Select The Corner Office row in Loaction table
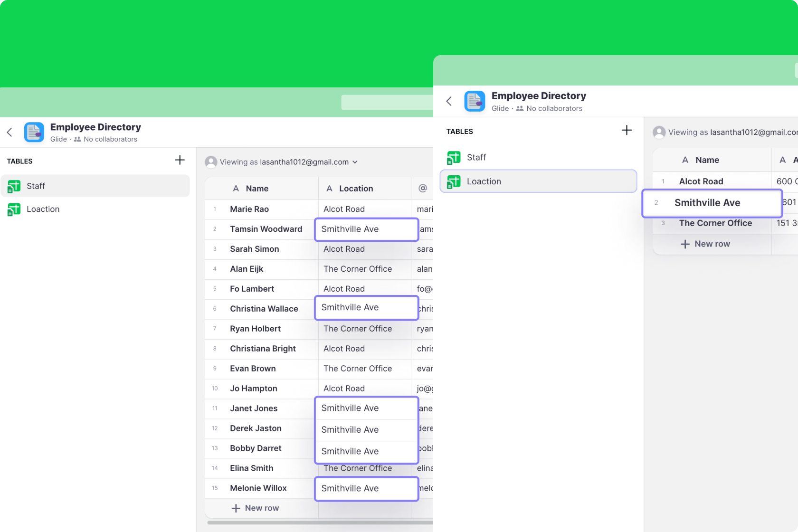Screen dimensions: 798x532 click(715, 223)
